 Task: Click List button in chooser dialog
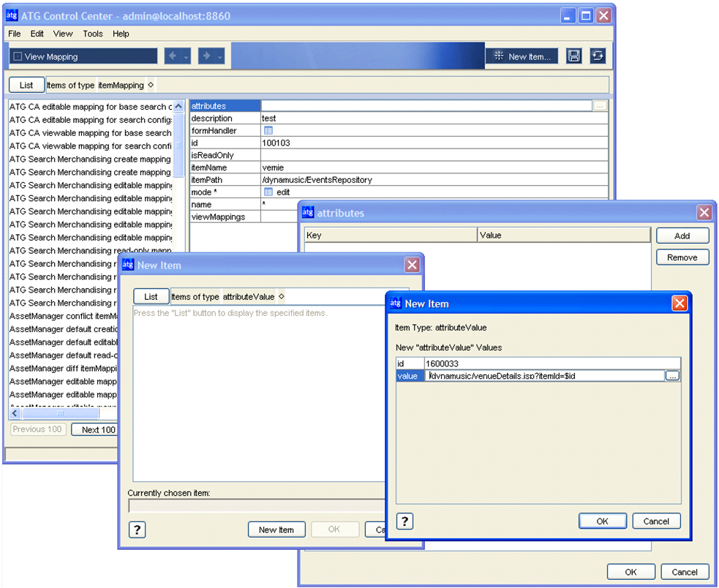coord(151,297)
